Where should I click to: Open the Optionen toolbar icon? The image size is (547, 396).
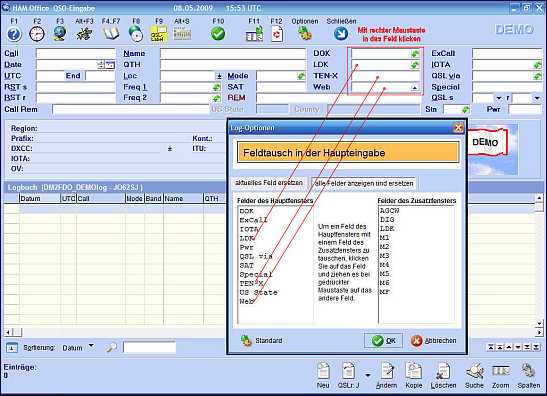(x=305, y=33)
